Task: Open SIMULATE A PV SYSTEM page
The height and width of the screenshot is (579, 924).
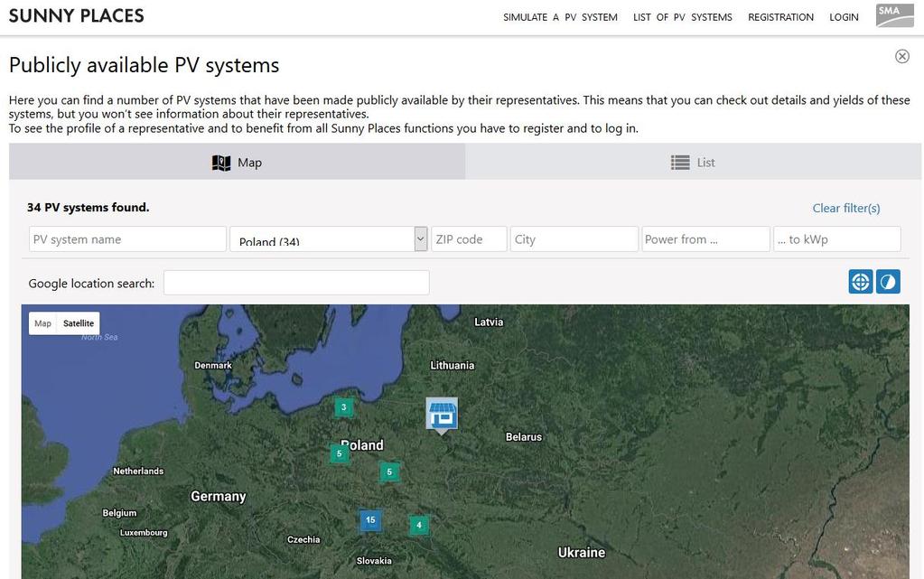Action: click(560, 17)
